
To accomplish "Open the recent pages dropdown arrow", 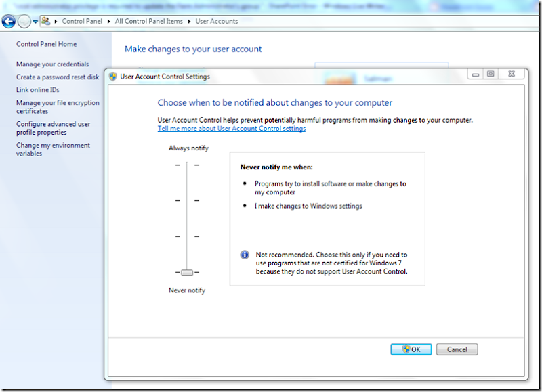I will (x=35, y=22).
